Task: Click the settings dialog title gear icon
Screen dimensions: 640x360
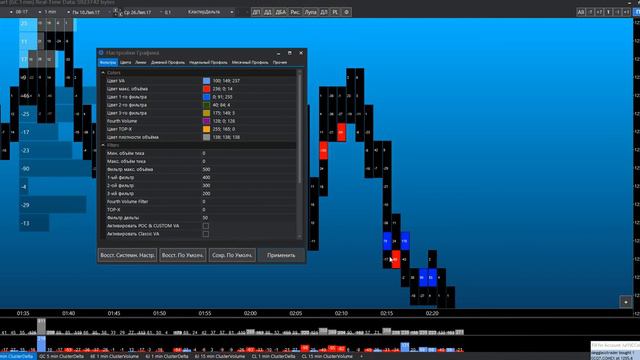Action: (x=101, y=53)
